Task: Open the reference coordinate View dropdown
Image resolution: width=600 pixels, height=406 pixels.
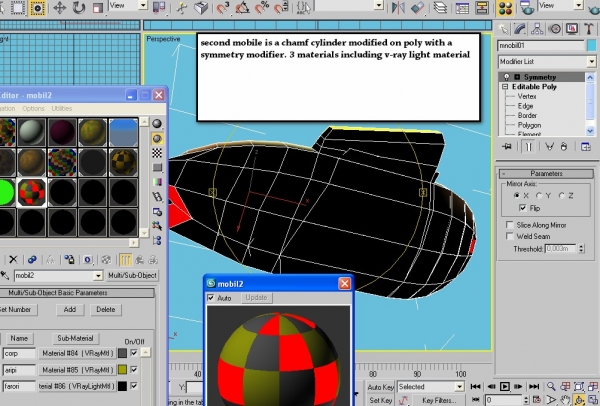Action: (x=143, y=5)
